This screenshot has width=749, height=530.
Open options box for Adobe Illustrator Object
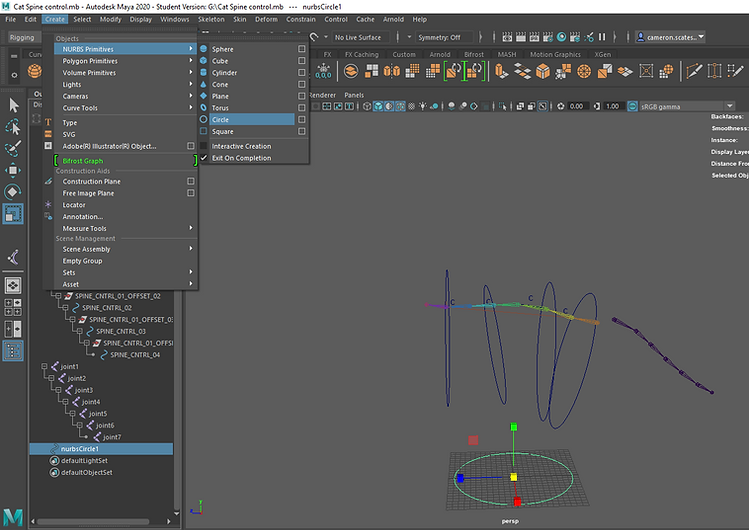coord(191,146)
